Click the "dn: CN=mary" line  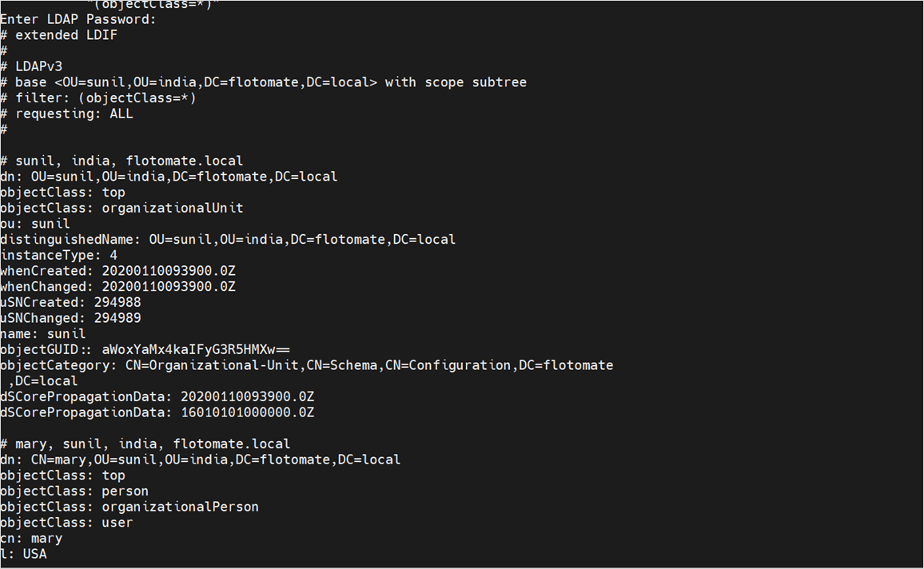coord(200,460)
